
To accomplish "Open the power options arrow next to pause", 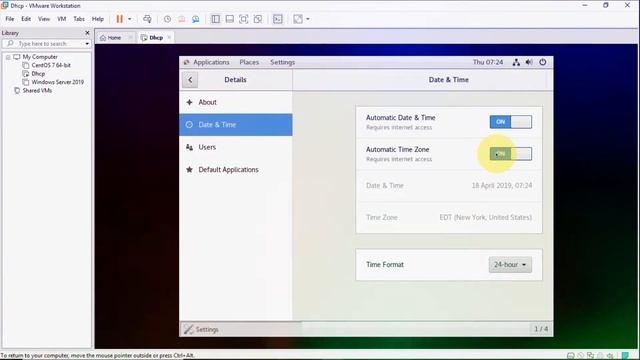I will [130, 19].
